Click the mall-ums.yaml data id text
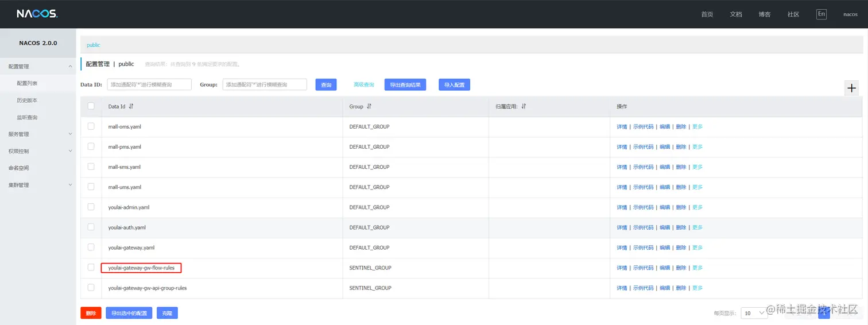 click(125, 187)
